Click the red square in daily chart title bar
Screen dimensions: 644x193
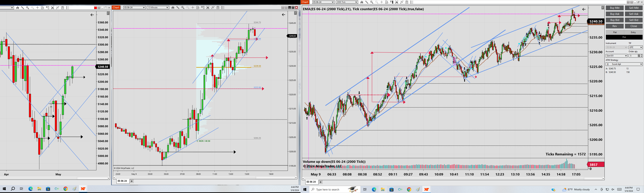(x=96, y=8)
